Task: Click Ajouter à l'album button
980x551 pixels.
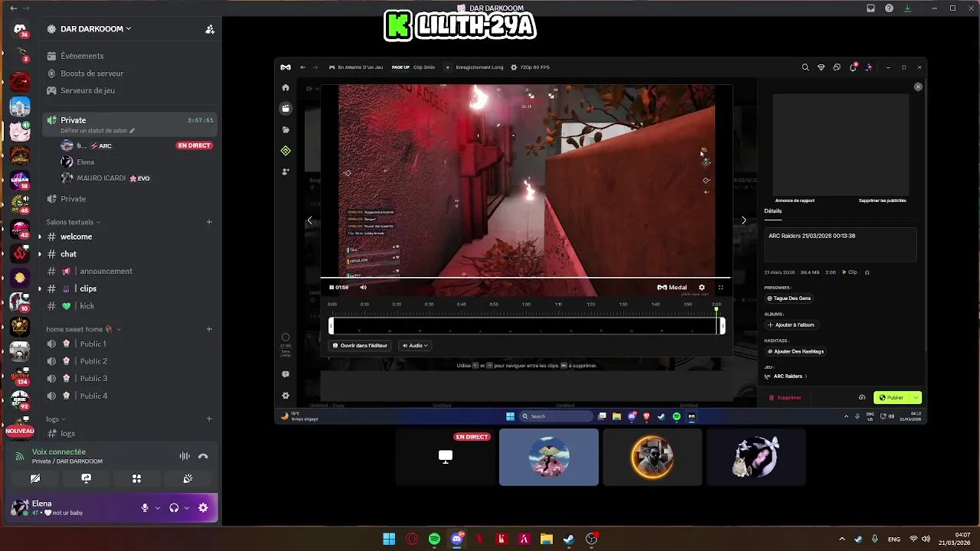Action: 792,324
